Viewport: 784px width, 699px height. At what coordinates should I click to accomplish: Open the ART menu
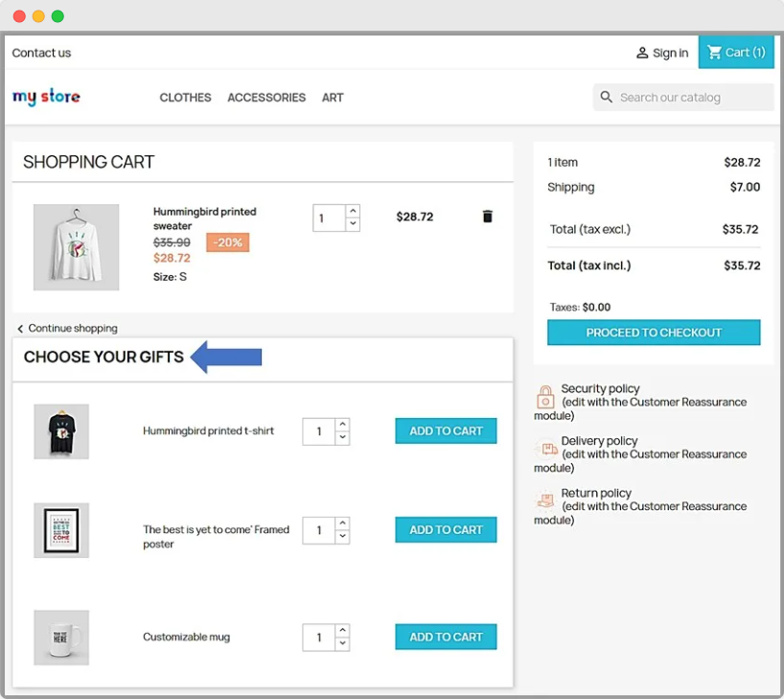click(x=333, y=98)
